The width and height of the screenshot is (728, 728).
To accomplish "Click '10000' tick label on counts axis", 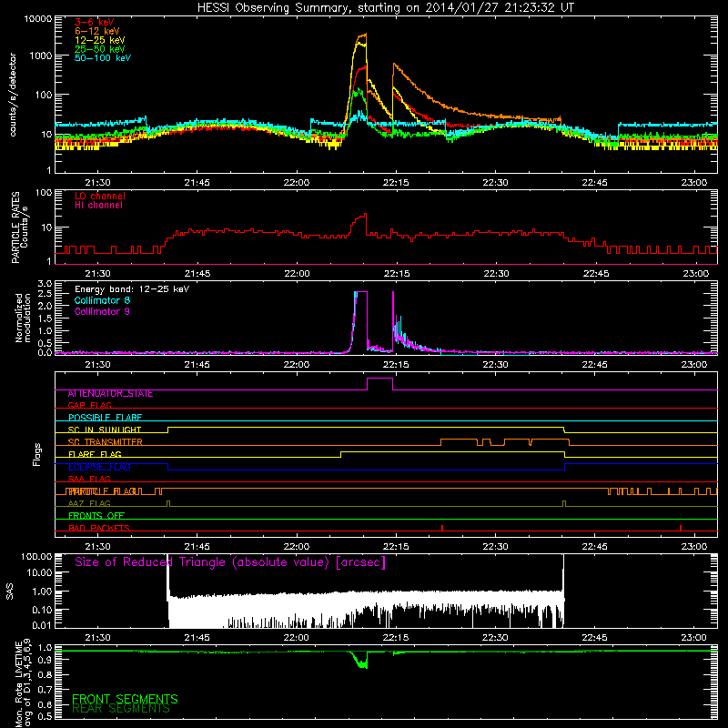I will (38, 19).
